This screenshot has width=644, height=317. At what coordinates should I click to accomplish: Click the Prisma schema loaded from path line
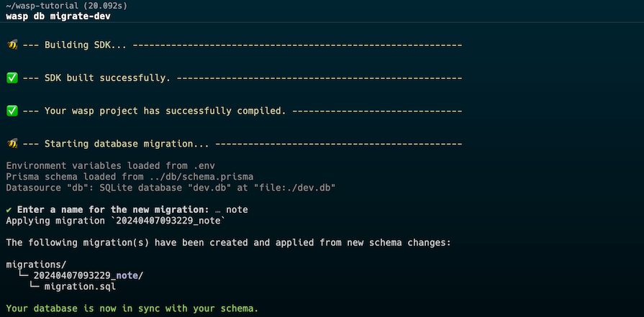(130, 177)
